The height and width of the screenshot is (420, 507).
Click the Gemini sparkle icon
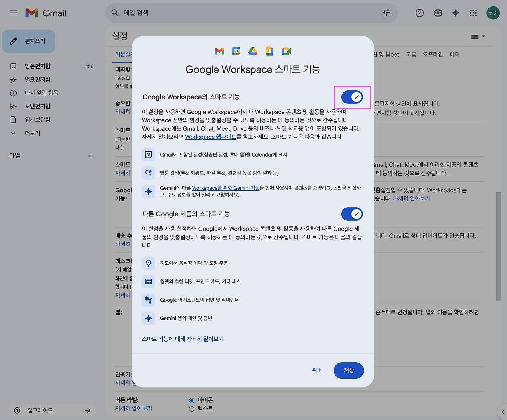(x=455, y=13)
